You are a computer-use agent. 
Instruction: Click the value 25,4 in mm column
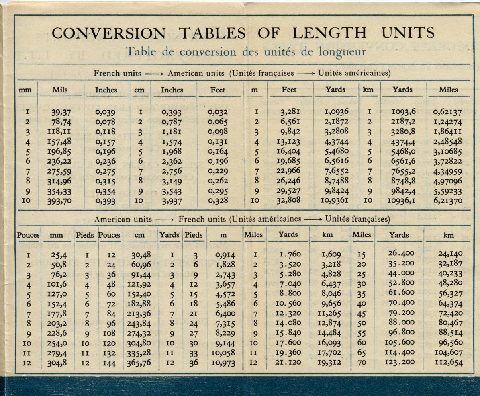(59, 255)
